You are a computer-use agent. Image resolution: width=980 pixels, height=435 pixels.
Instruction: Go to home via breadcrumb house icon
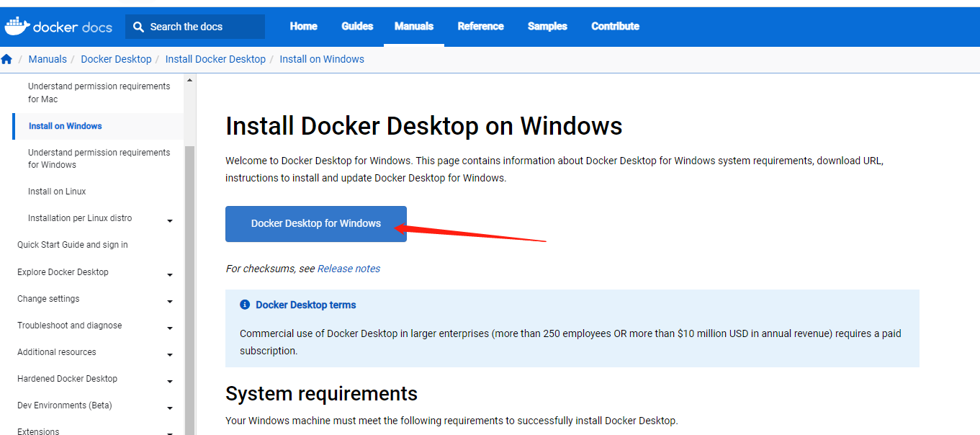(x=6, y=59)
